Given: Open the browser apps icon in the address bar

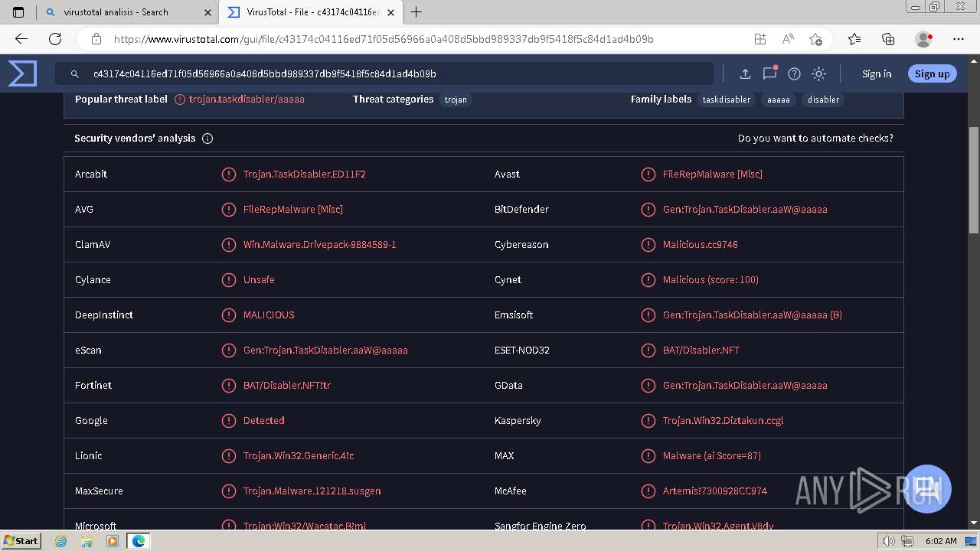Looking at the screenshot, I should (759, 39).
